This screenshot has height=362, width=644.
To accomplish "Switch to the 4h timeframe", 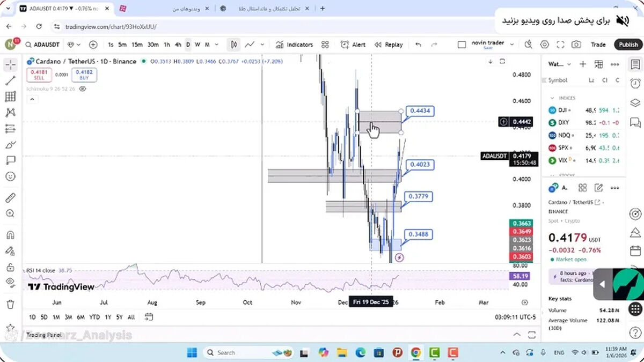I will click(x=178, y=45).
